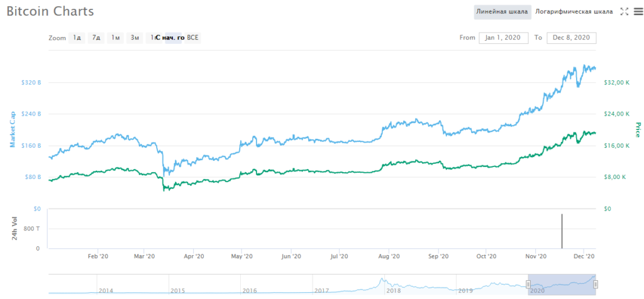Set zoom to 7д
Viewport: 644px width, 299px height.
tap(96, 38)
